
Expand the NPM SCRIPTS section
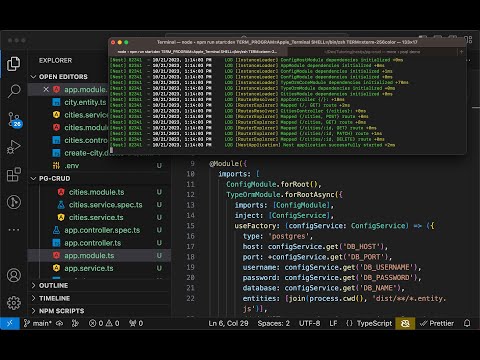coord(61,311)
